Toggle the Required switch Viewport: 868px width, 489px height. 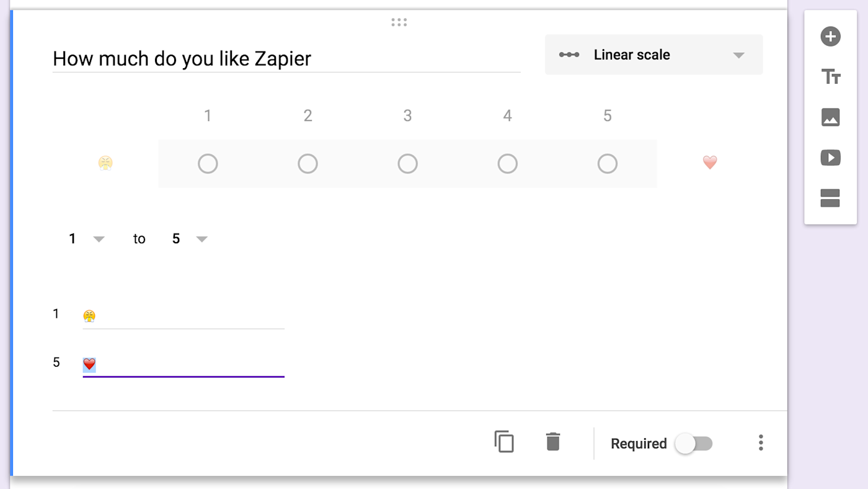tap(693, 444)
